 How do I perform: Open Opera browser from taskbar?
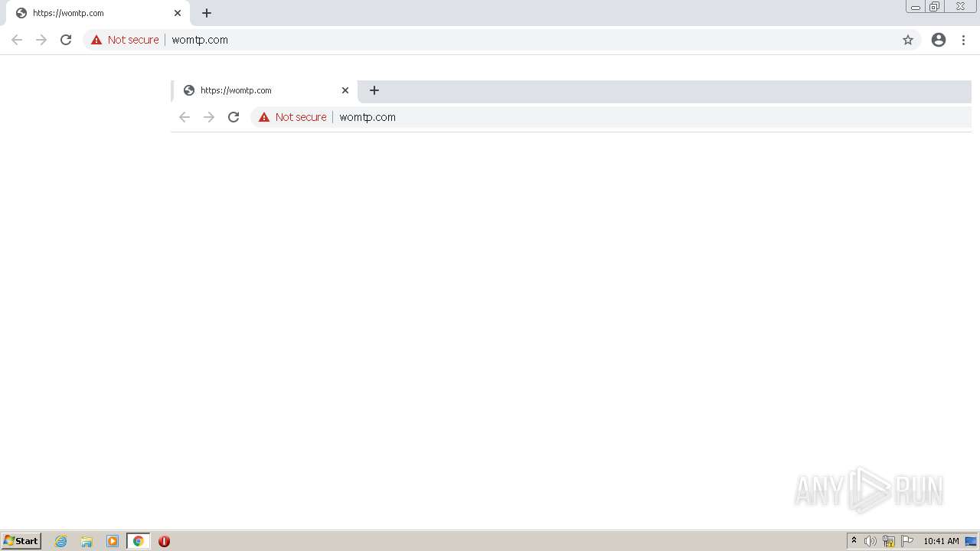pos(164,541)
